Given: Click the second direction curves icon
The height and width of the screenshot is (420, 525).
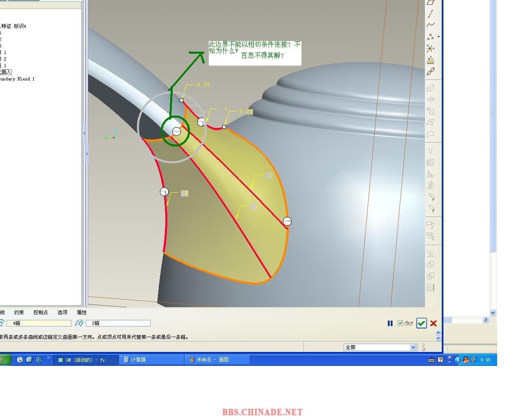Looking at the screenshot, I should [80, 323].
